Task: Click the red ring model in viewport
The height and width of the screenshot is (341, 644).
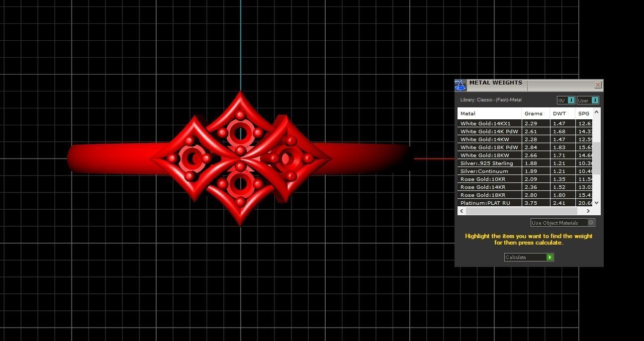Action: point(241,158)
